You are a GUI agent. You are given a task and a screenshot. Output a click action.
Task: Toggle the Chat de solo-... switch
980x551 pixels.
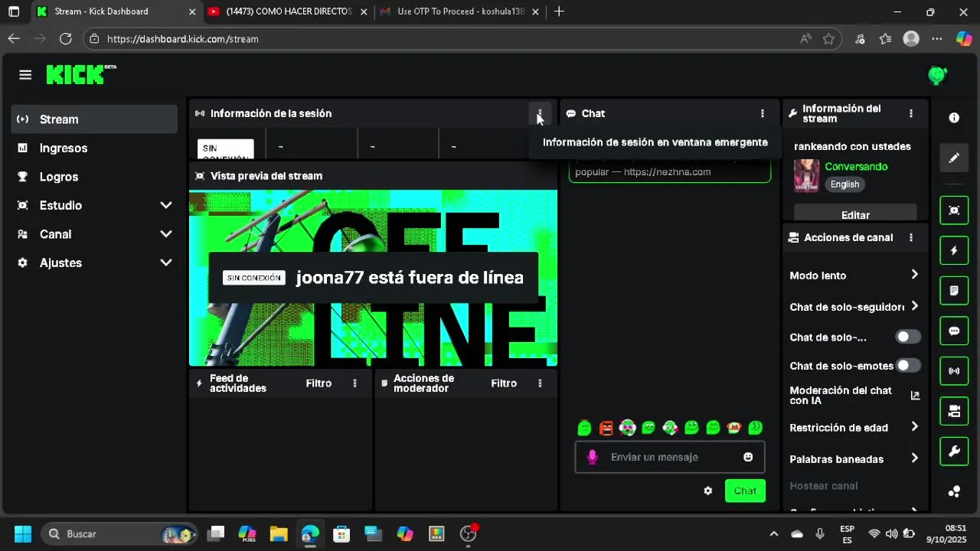(908, 337)
